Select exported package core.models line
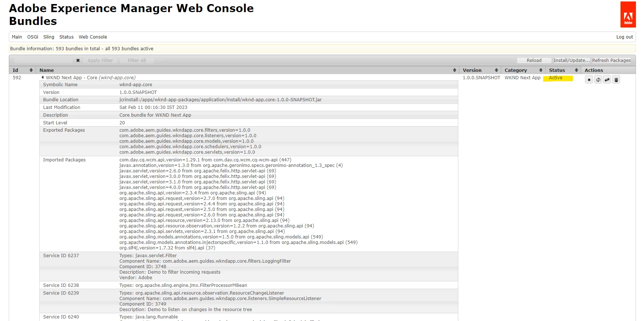644x321 pixels. tap(186, 141)
